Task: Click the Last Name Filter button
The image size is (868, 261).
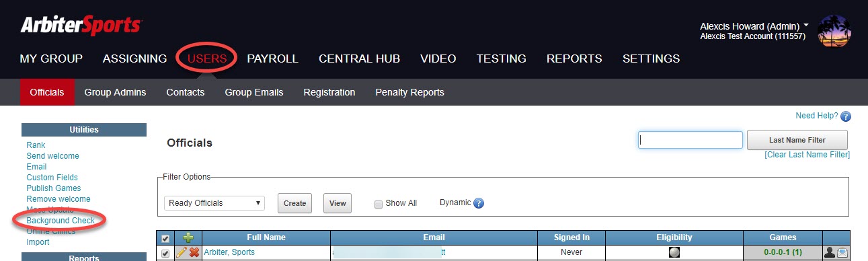Action: 797,140
